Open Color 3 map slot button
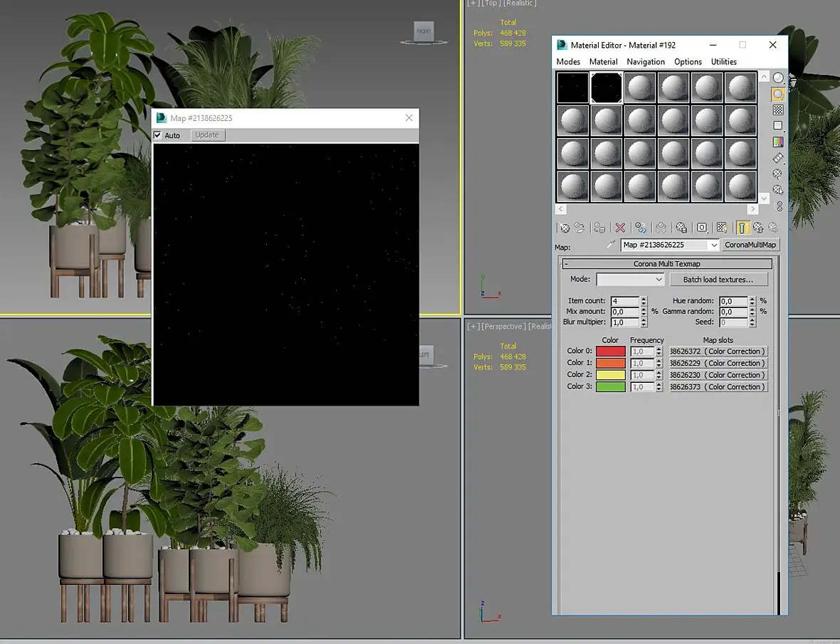The height and width of the screenshot is (644, 840). 718,386
